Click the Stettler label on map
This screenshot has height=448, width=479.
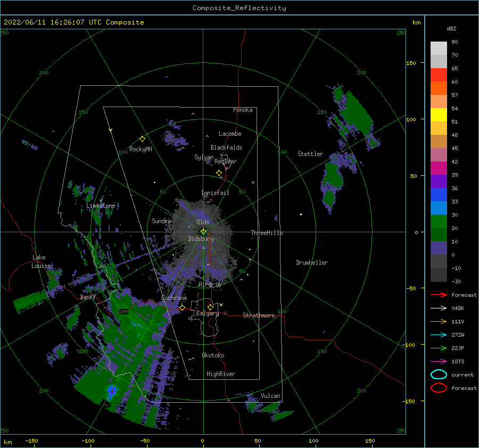pyautogui.click(x=310, y=154)
